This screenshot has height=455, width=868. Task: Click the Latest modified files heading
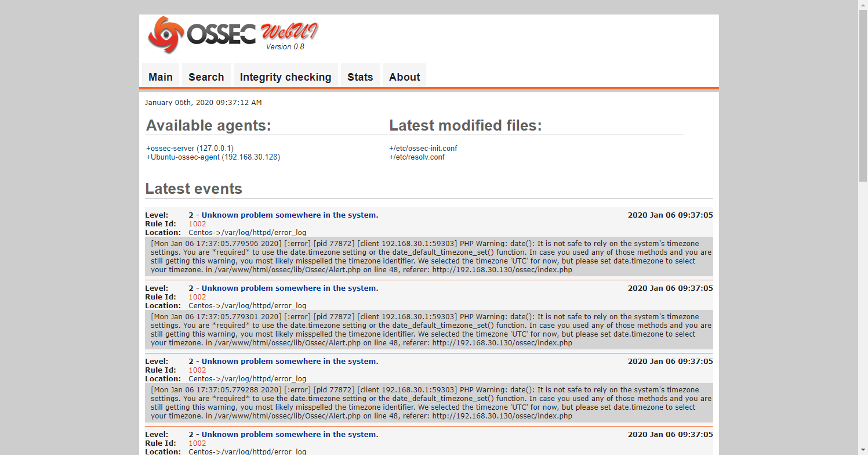[466, 125]
